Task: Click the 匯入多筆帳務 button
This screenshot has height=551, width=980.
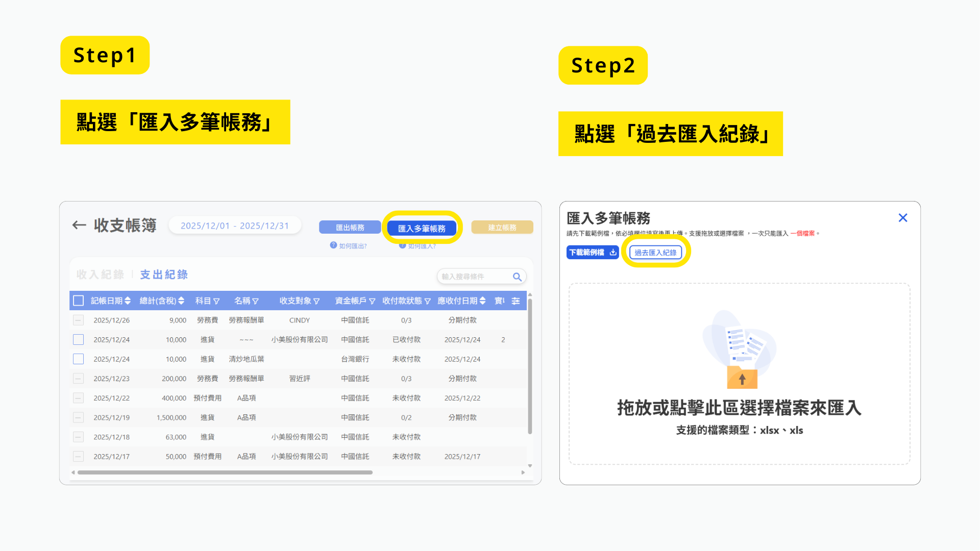Action: pos(422,228)
